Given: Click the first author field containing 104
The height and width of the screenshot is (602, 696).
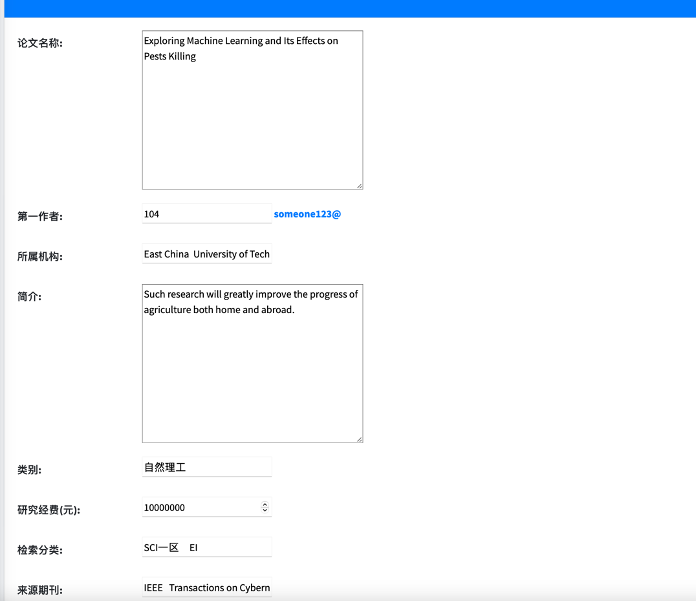Looking at the screenshot, I should [207, 214].
